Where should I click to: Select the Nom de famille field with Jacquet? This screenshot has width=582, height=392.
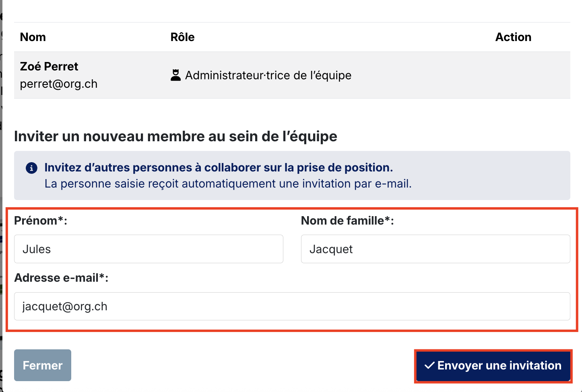coord(435,249)
